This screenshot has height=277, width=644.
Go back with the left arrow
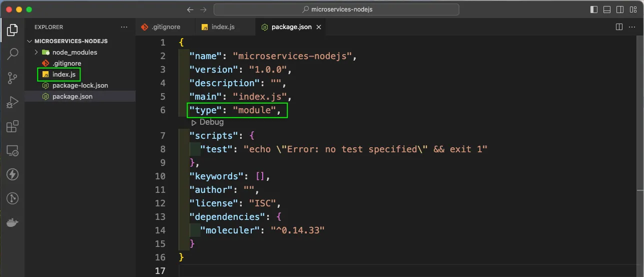[x=190, y=10]
